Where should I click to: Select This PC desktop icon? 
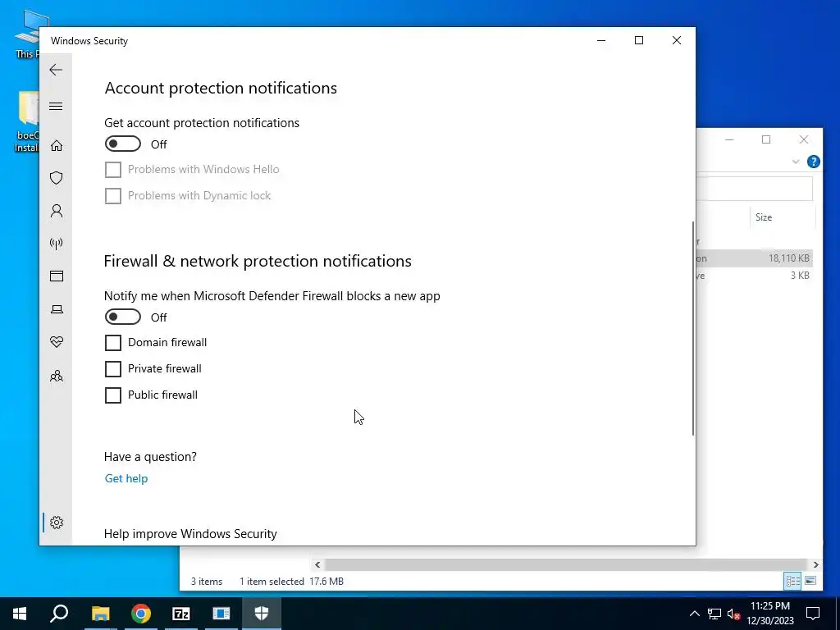coord(27,34)
